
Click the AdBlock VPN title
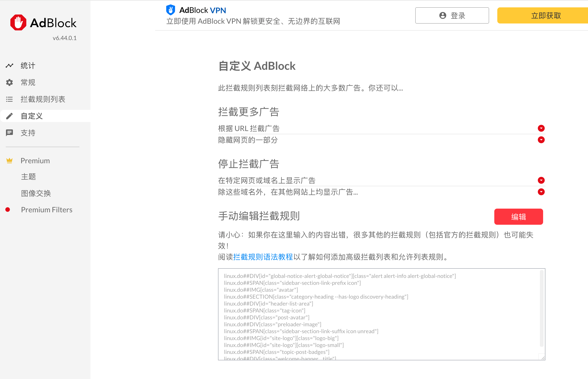click(202, 10)
